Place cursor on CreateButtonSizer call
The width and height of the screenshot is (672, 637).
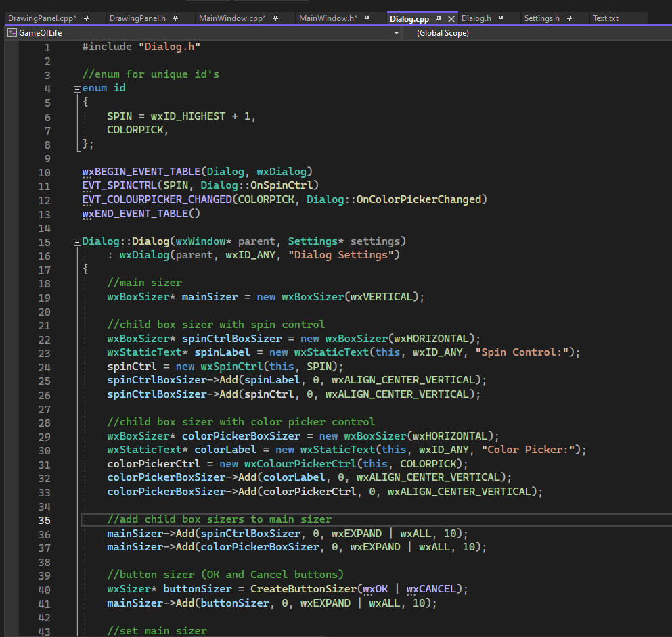[x=305, y=589]
